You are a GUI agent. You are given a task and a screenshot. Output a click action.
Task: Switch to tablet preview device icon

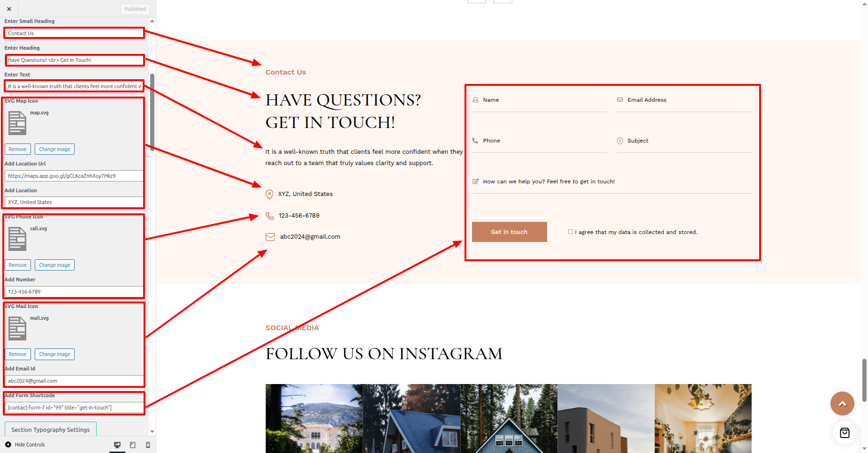click(x=133, y=445)
